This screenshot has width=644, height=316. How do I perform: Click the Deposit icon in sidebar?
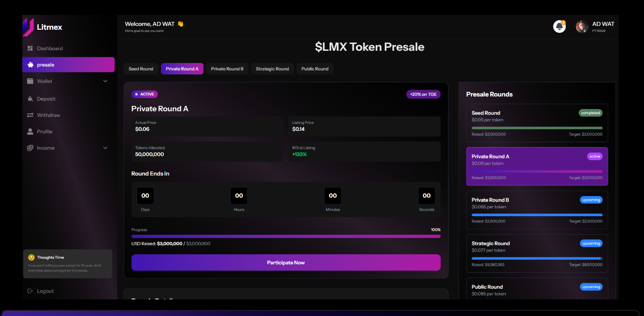[30, 99]
